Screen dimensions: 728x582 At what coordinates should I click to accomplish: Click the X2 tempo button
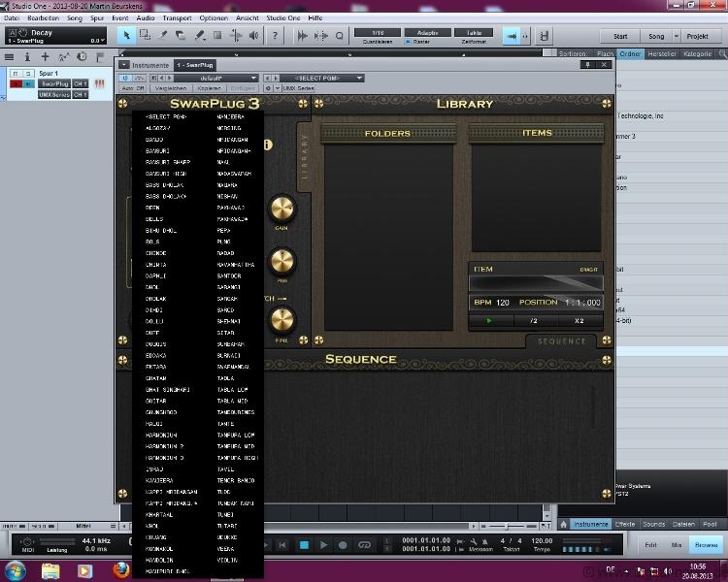(x=579, y=321)
